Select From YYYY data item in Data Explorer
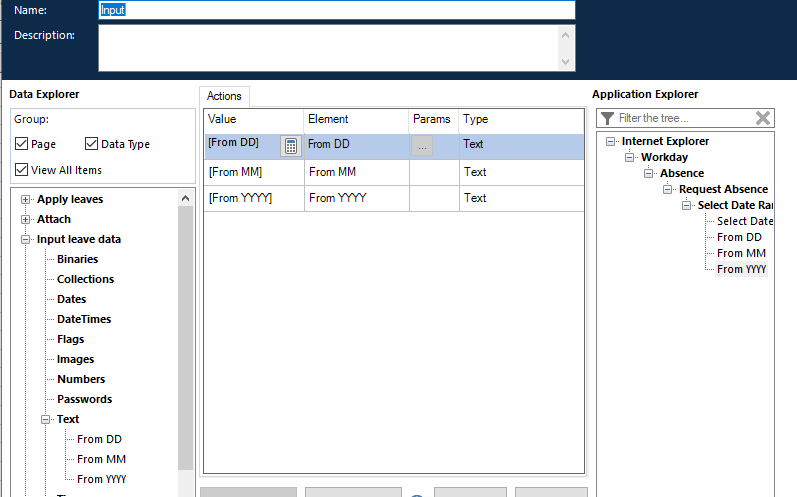The width and height of the screenshot is (797, 497). [101, 479]
